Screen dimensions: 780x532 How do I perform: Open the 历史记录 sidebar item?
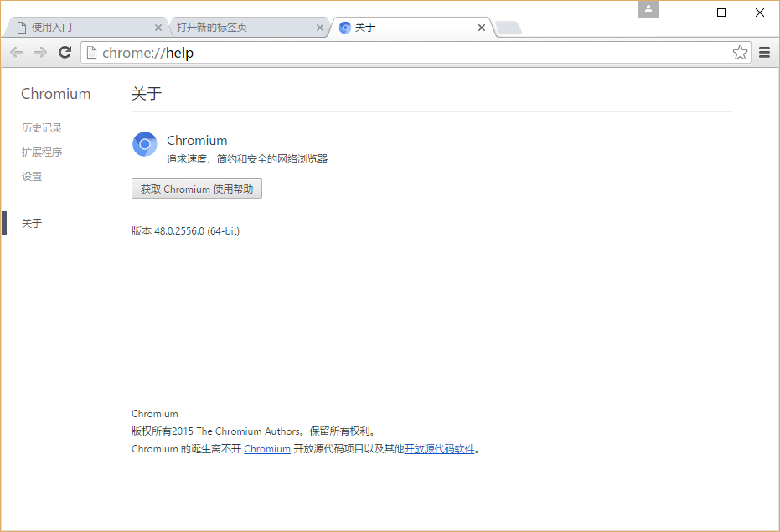42,127
